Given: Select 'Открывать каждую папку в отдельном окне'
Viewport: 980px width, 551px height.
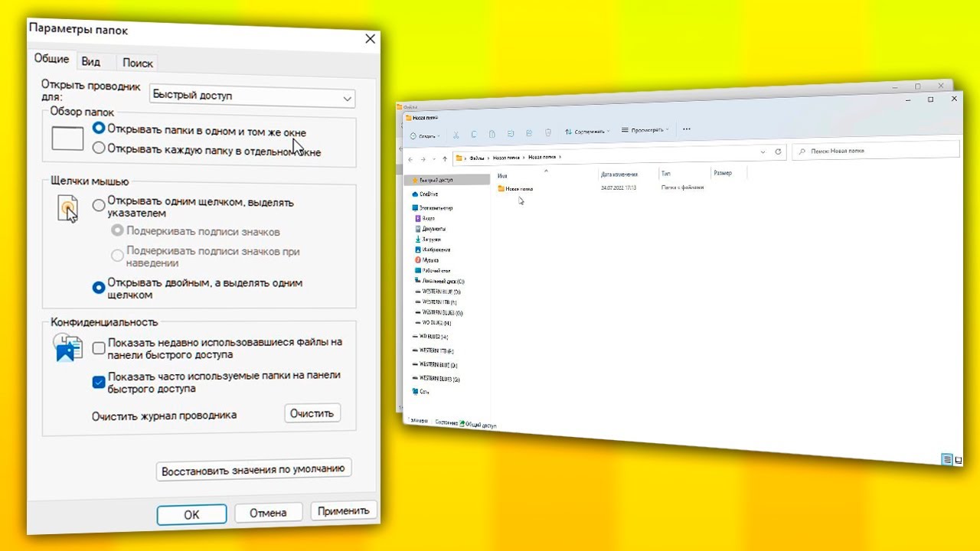Looking at the screenshot, I should tap(207, 149).
